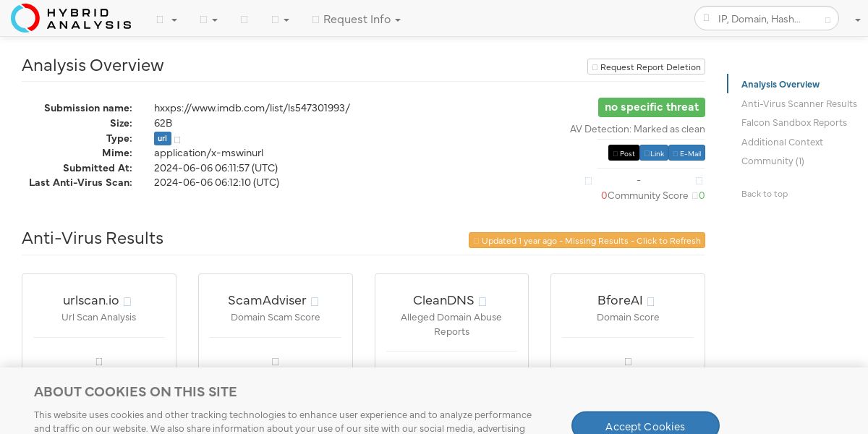Select Analysis Overview in side navigation
Viewport: 868px width, 434px height.
tap(780, 85)
